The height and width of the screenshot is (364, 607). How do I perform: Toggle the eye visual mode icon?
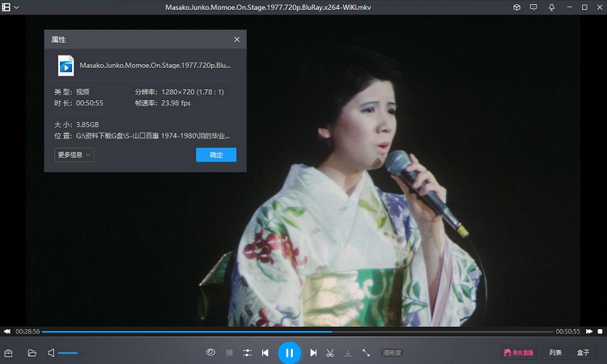coord(210,353)
